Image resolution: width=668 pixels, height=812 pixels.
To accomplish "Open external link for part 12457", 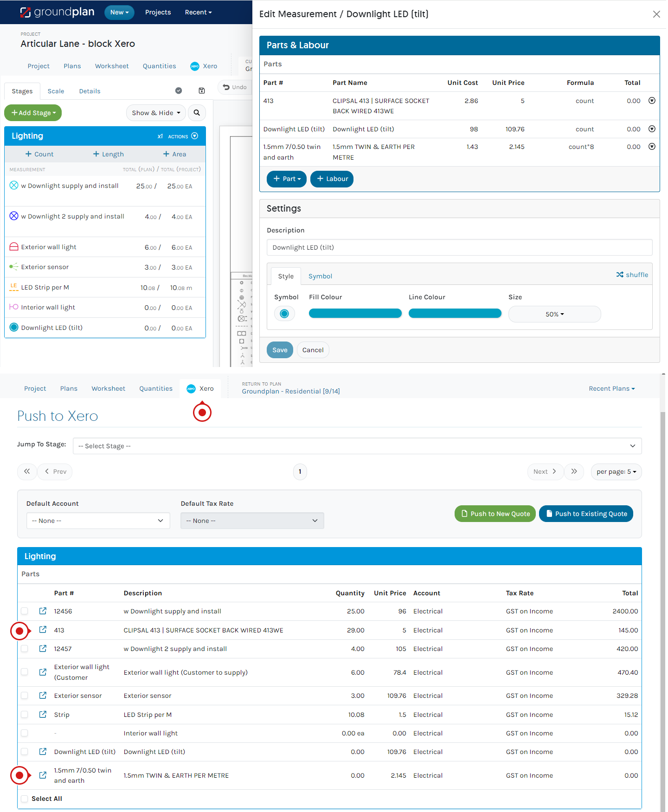I will tap(43, 649).
